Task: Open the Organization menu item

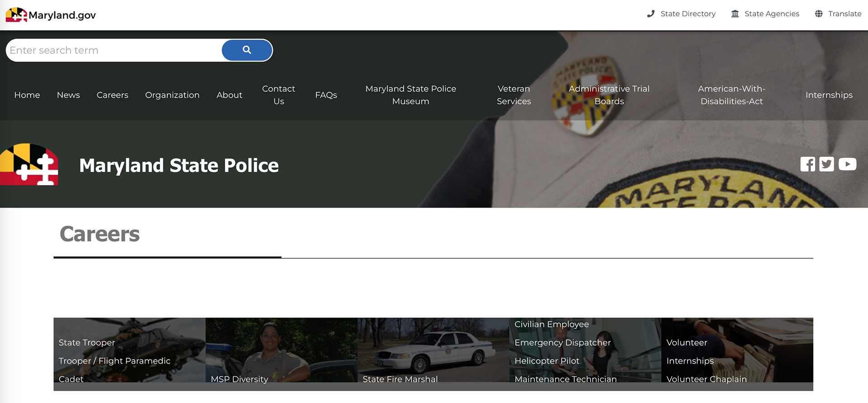Action: pyautogui.click(x=172, y=95)
